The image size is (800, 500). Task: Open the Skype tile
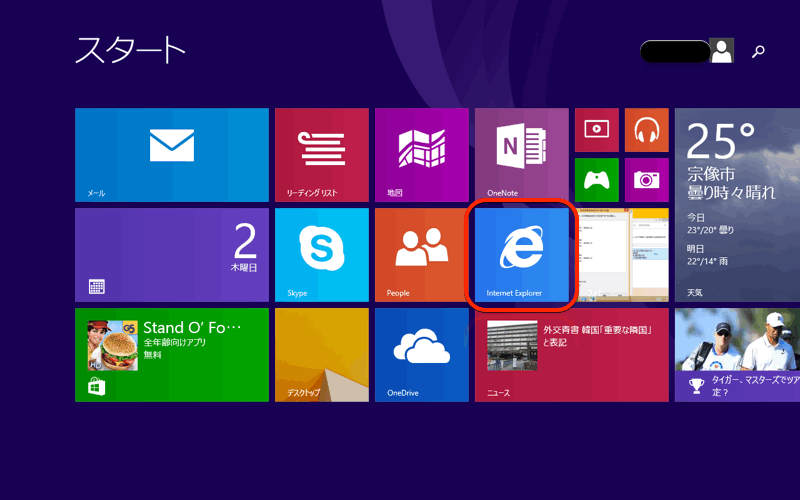pyautogui.click(x=321, y=255)
